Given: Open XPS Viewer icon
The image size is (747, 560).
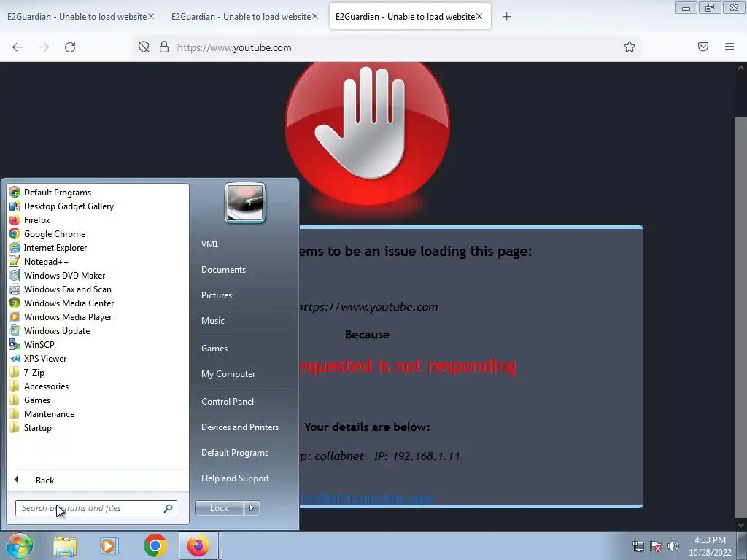Looking at the screenshot, I should [15, 359].
